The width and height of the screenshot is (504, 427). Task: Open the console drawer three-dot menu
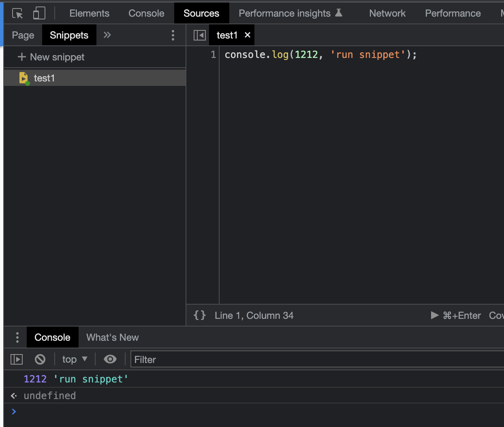click(x=17, y=337)
